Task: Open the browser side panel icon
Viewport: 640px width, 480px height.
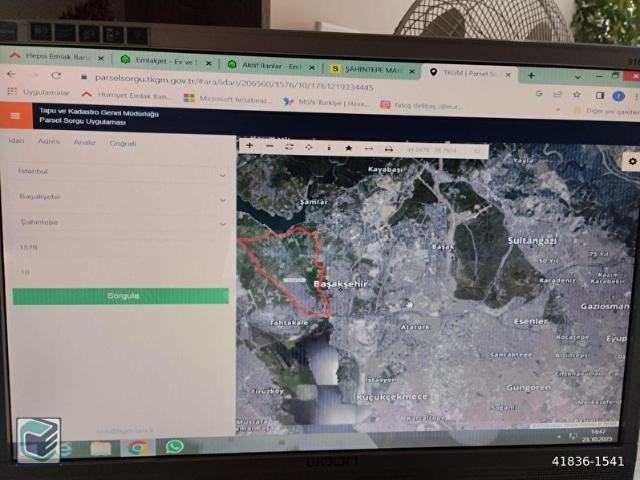Action: coord(600,96)
